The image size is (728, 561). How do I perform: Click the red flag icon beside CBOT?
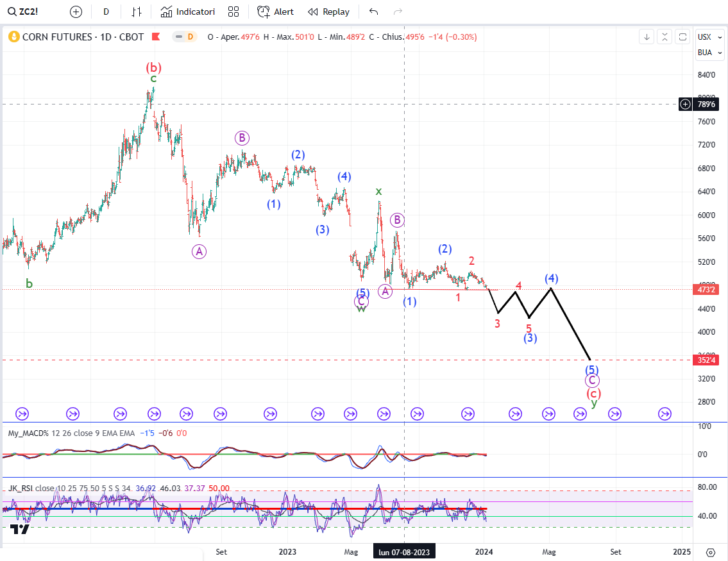click(156, 37)
